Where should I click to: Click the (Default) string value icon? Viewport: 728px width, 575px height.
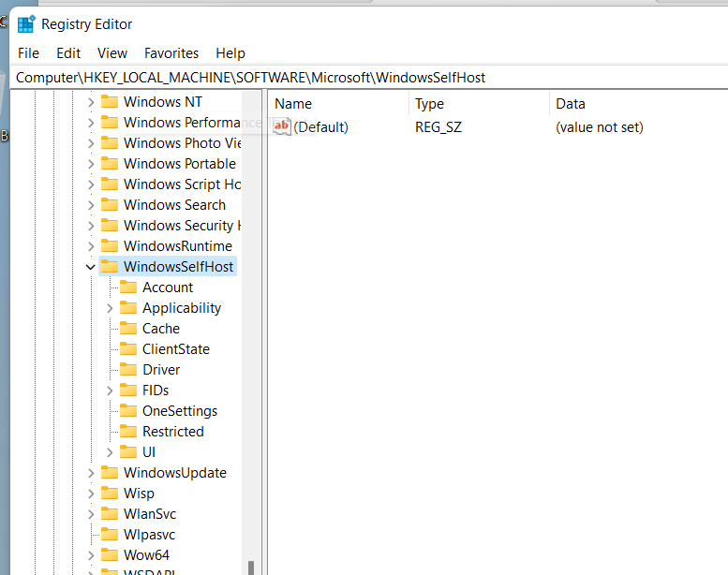(281, 126)
